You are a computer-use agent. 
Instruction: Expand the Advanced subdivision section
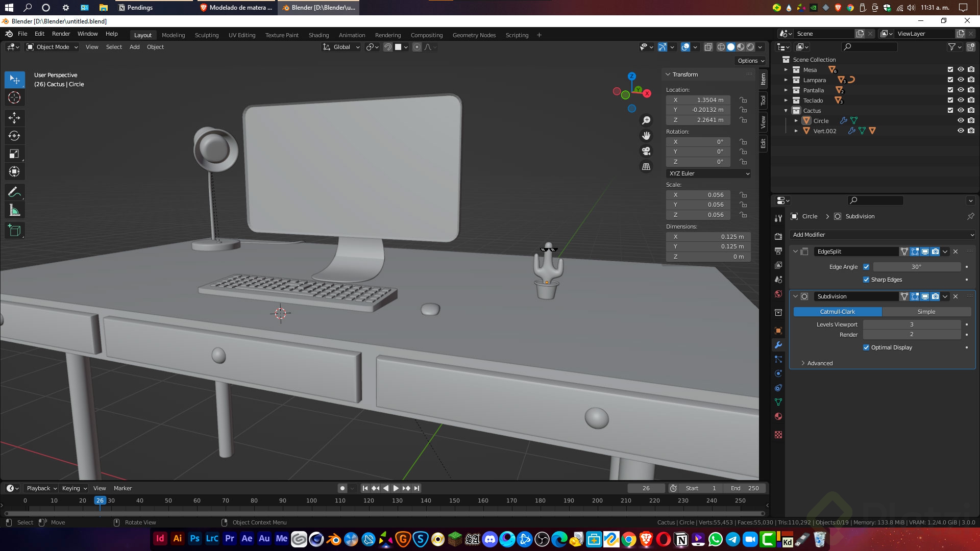[x=820, y=363]
